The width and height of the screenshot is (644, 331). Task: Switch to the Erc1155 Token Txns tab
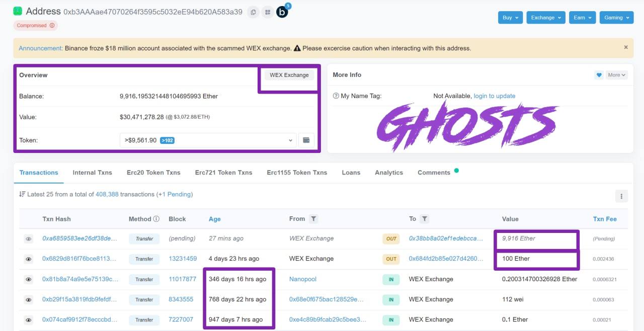point(297,173)
